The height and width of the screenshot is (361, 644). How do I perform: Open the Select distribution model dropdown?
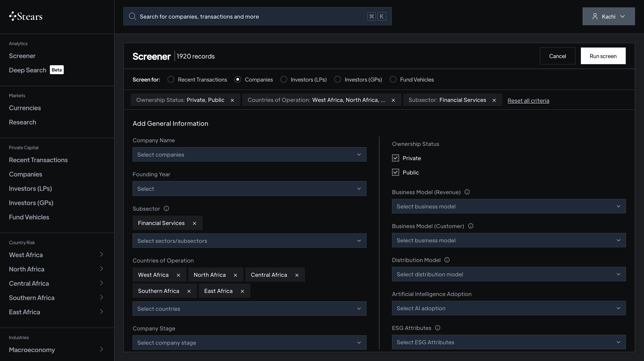click(509, 274)
